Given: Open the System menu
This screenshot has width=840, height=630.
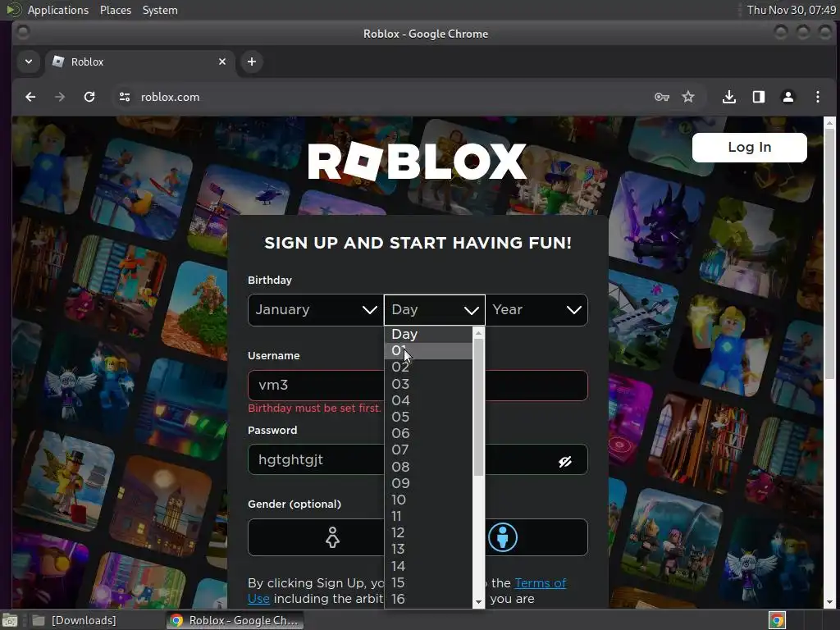Looking at the screenshot, I should (160, 10).
